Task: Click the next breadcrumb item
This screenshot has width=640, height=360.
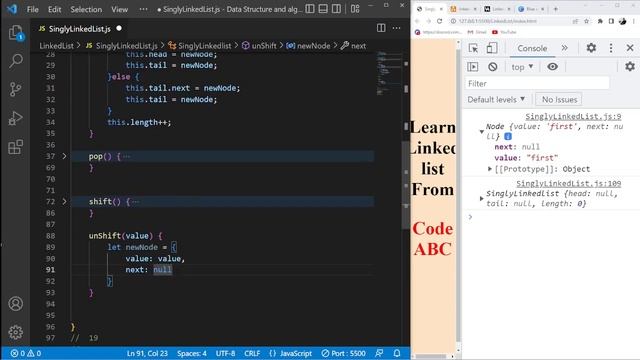Action: [x=353, y=46]
